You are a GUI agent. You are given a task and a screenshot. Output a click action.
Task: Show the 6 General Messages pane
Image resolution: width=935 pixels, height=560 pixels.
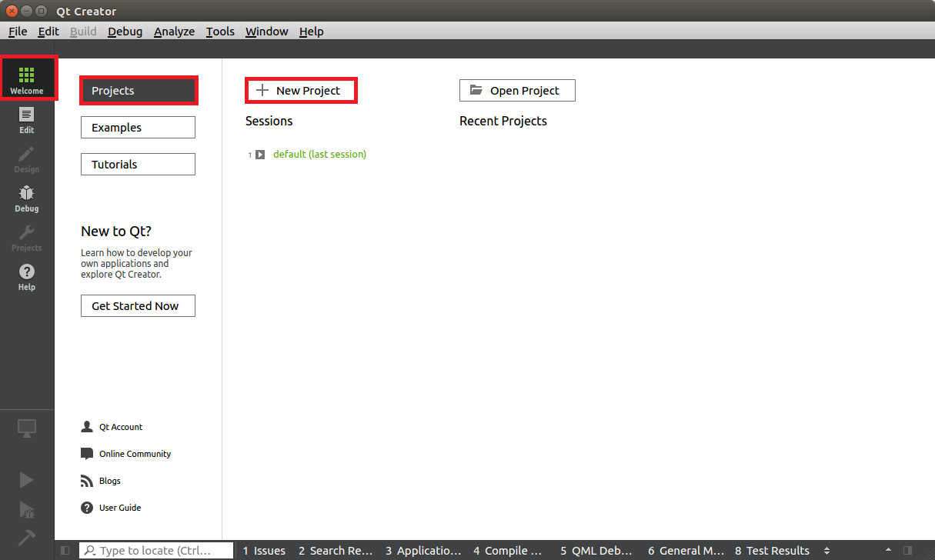tap(686, 551)
